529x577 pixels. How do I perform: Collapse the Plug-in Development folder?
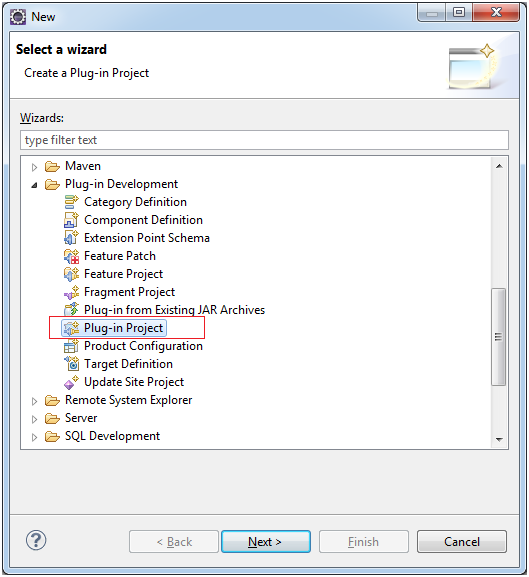[34, 185]
